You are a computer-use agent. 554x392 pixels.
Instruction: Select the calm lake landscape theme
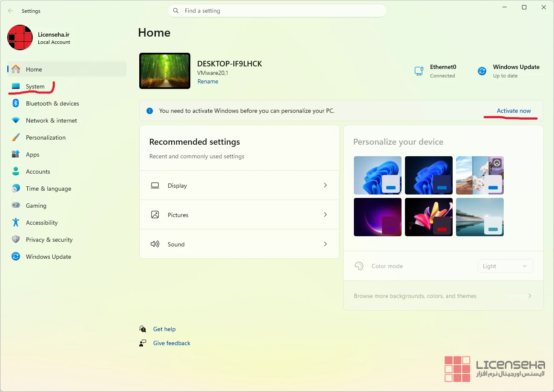pos(480,217)
